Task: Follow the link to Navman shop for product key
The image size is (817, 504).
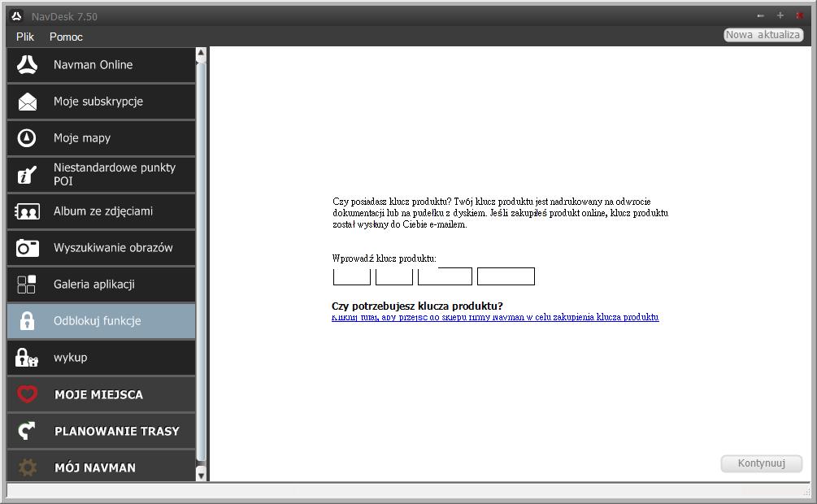Action: (495, 317)
